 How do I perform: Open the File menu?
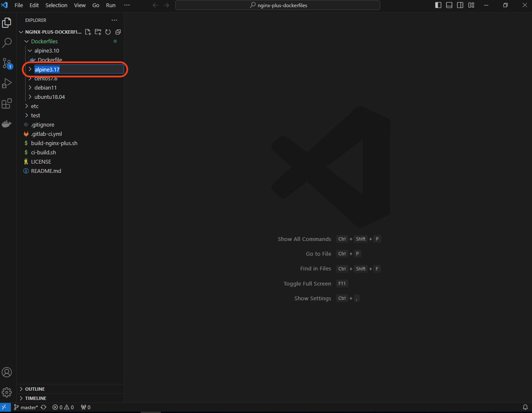[x=19, y=5]
